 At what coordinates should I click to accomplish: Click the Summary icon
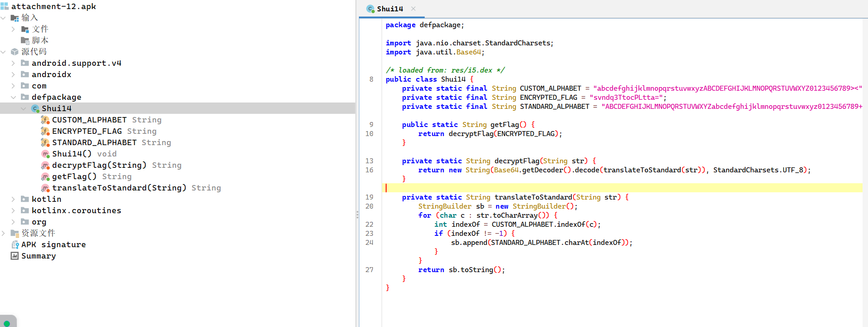pyautogui.click(x=15, y=256)
